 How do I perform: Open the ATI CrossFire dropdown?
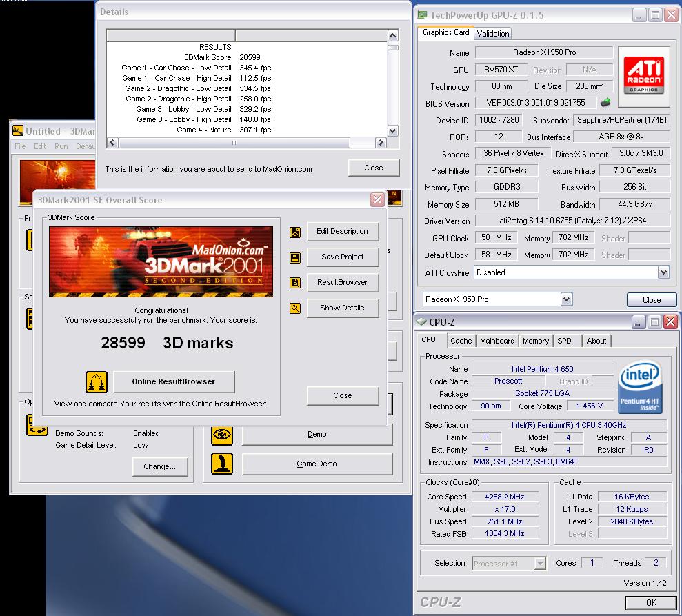pyautogui.click(x=663, y=272)
